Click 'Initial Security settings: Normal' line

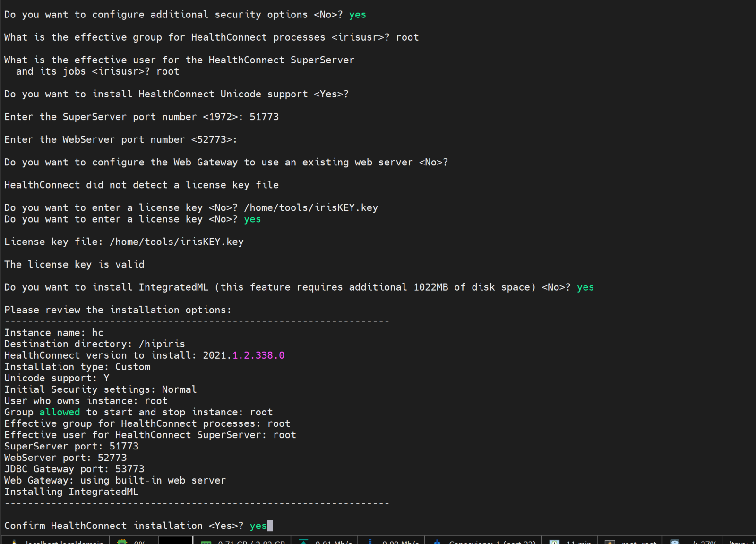coord(100,389)
